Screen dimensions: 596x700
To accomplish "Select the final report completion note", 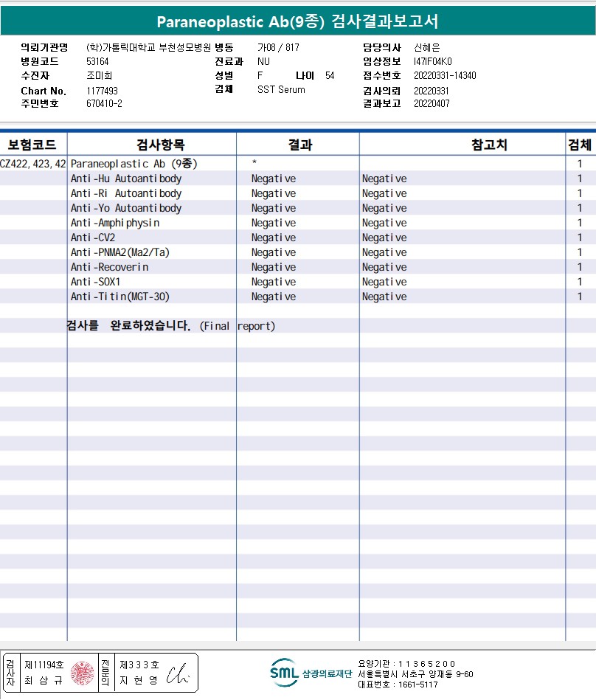I will click(x=171, y=326).
